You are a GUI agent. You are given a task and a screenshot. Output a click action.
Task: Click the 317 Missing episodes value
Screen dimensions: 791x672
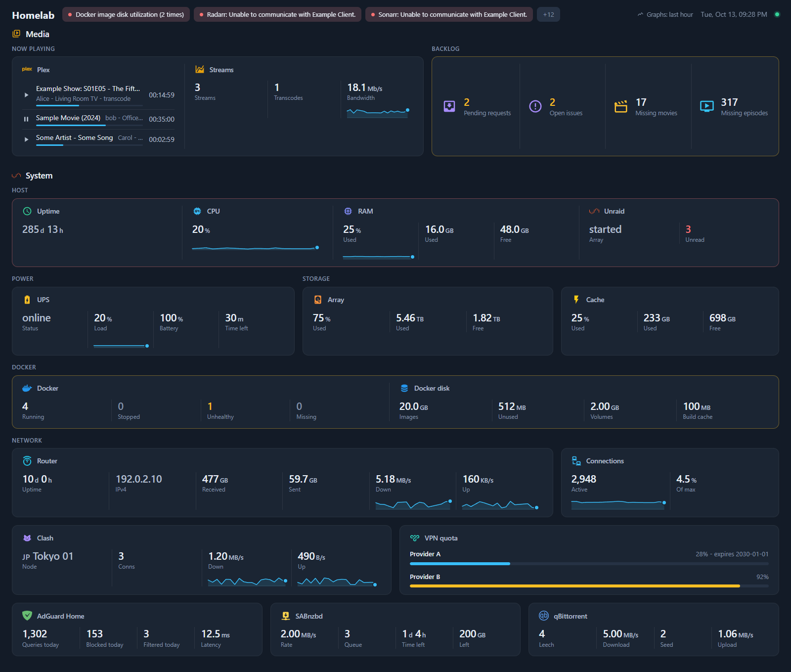[729, 102]
